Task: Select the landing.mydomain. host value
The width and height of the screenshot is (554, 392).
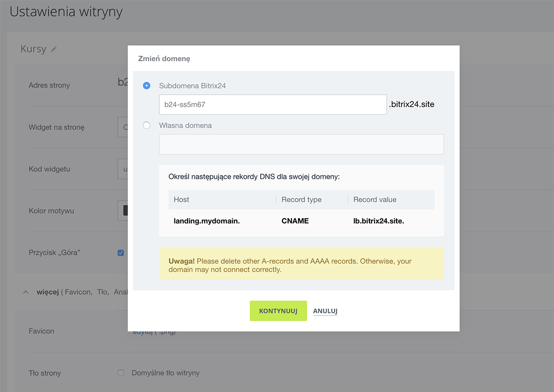Action: [x=206, y=221]
